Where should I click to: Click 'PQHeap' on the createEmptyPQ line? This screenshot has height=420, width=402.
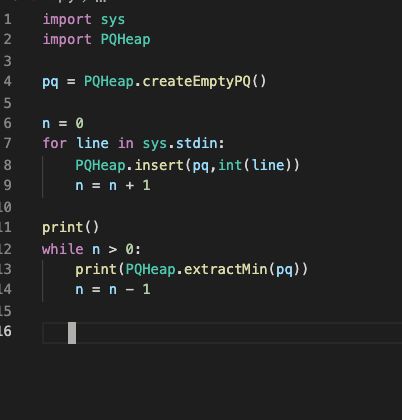pos(109,81)
